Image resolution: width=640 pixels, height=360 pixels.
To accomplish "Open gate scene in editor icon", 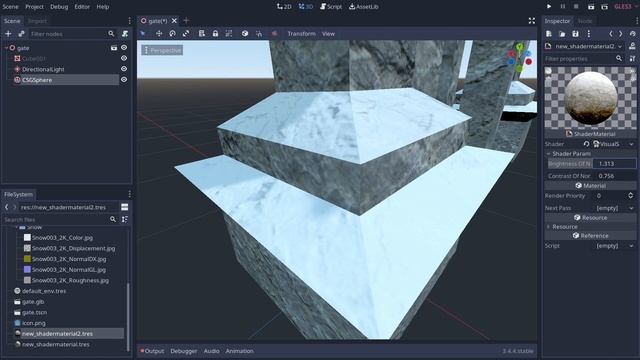I will pyautogui.click(x=114, y=48).
